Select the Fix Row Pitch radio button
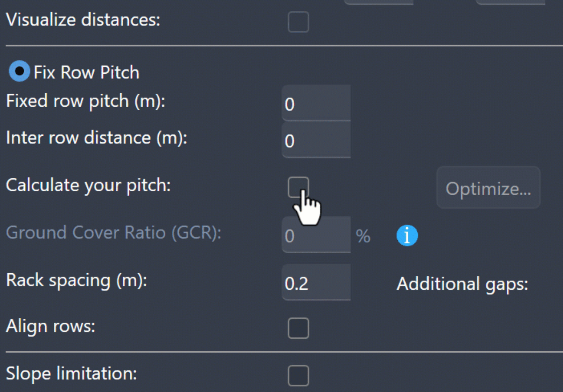This screenshot has height=392, width=563. point(19,71)
